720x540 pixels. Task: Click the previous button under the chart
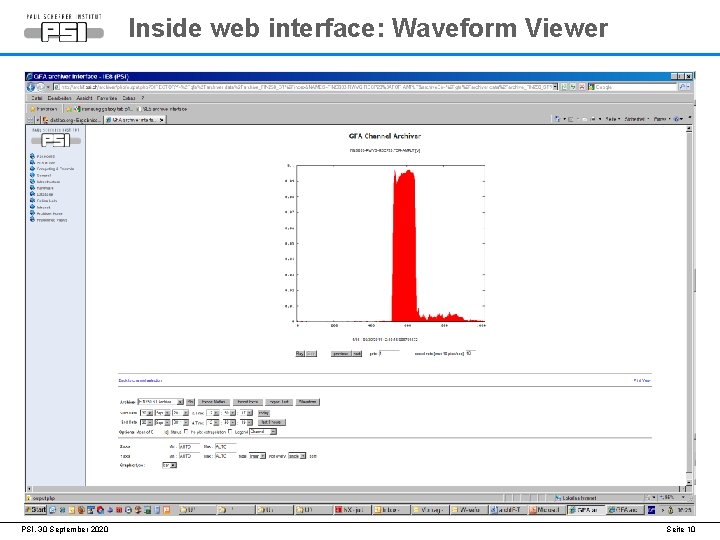click(341, 354)
